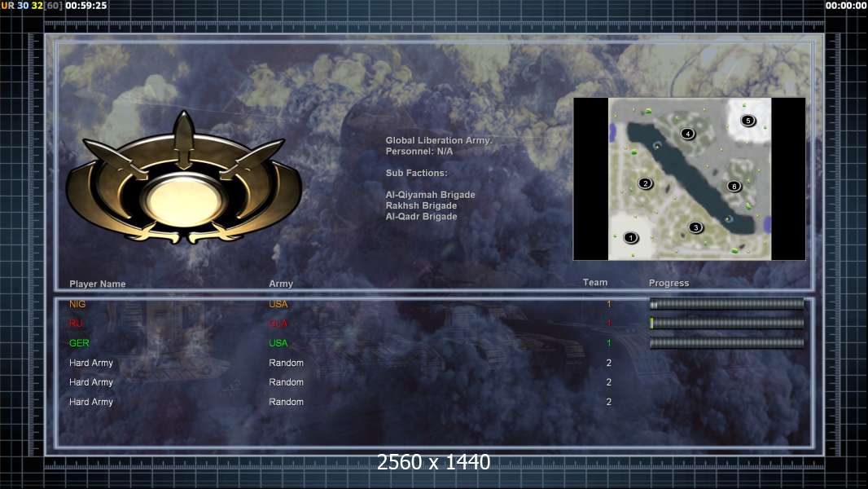Click team number of NIG
Image resolution: width=868 pixels, height=489 pixels.
(609, 304)
